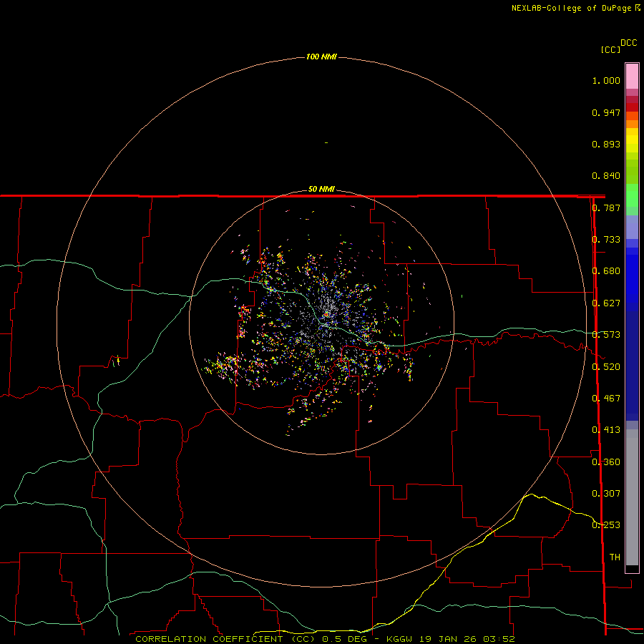The width and height of the screenshot is (644, 644).
Task: Click the 0.307 legend value
Action: click(x=606, y=494)
